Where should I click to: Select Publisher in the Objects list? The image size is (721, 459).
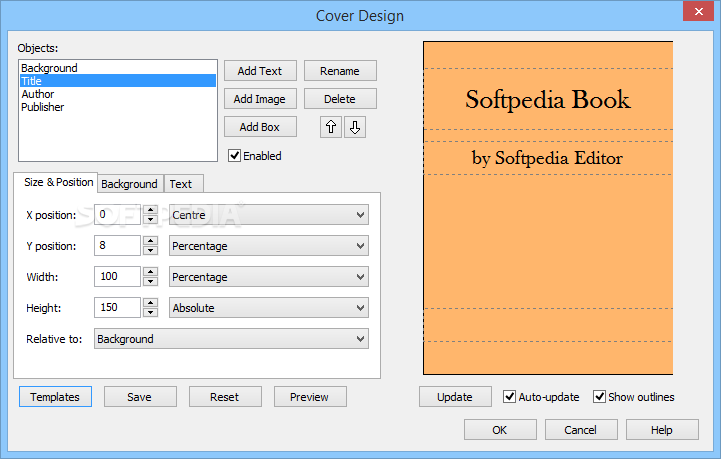click(x=118, y=107)
